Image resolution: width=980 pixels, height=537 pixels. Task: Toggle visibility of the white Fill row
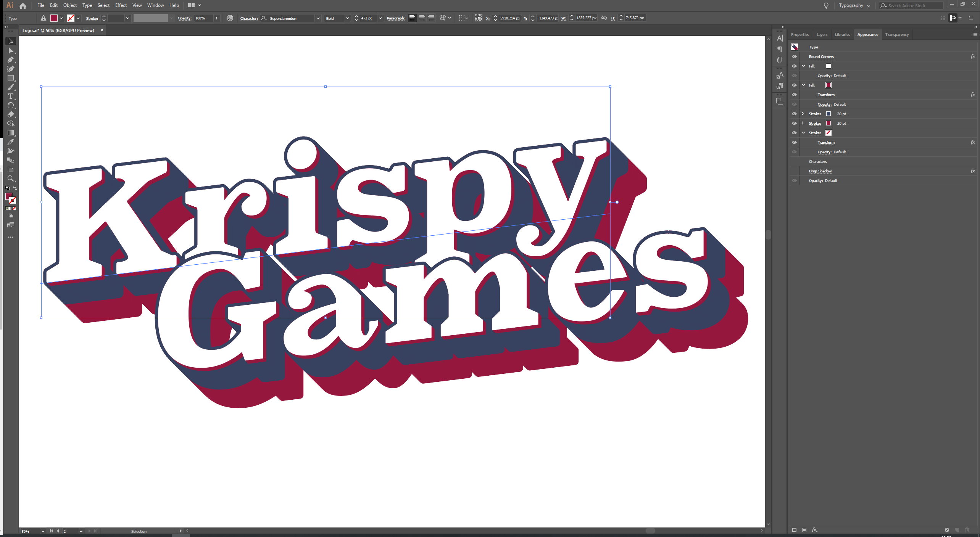coord(794,66)
